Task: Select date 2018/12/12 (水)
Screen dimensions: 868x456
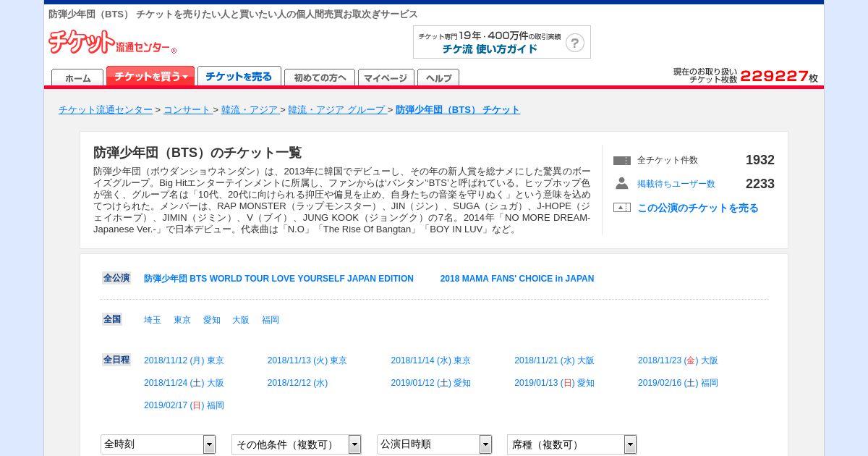Action: point(297,383)
